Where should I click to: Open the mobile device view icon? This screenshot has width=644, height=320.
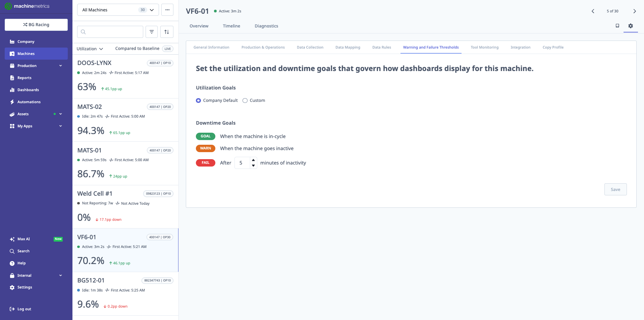(x=617, y=25)
